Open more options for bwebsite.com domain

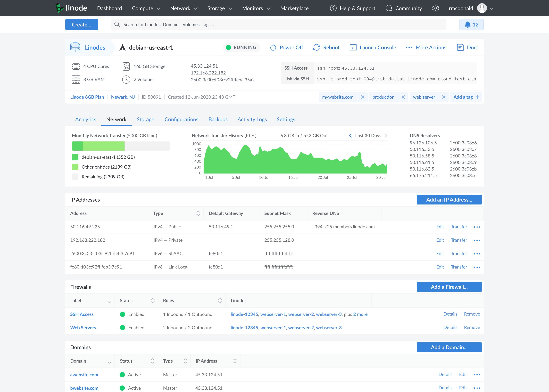pyautogui.click(x=477, y=388)
